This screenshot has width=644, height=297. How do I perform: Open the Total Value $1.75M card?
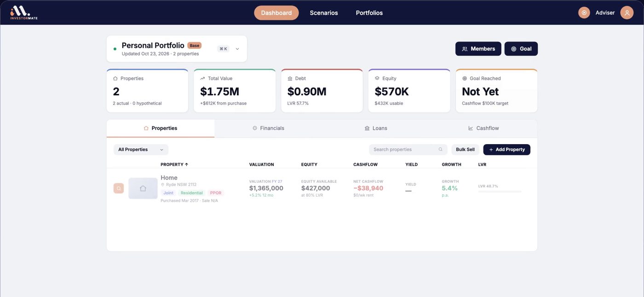(235, 91)
